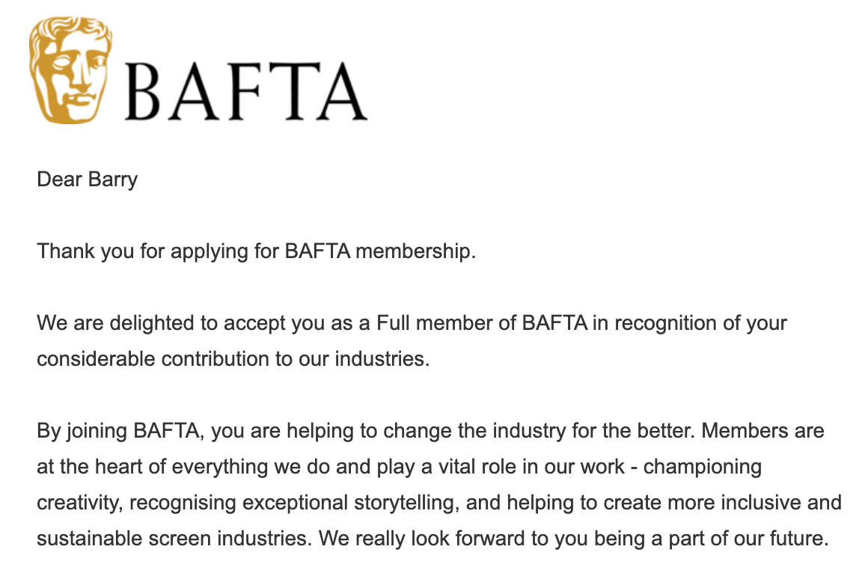The height and width of the screenshot is (588, 868).
Task: Click the name "Barry" in the greeting
Action: coord(113,180)
